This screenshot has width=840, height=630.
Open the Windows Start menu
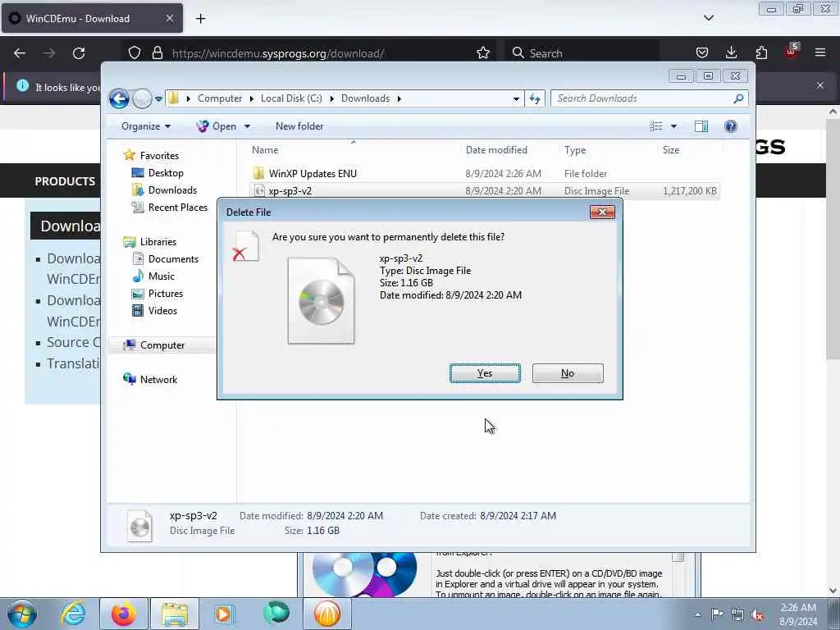[x=21, y=614]
